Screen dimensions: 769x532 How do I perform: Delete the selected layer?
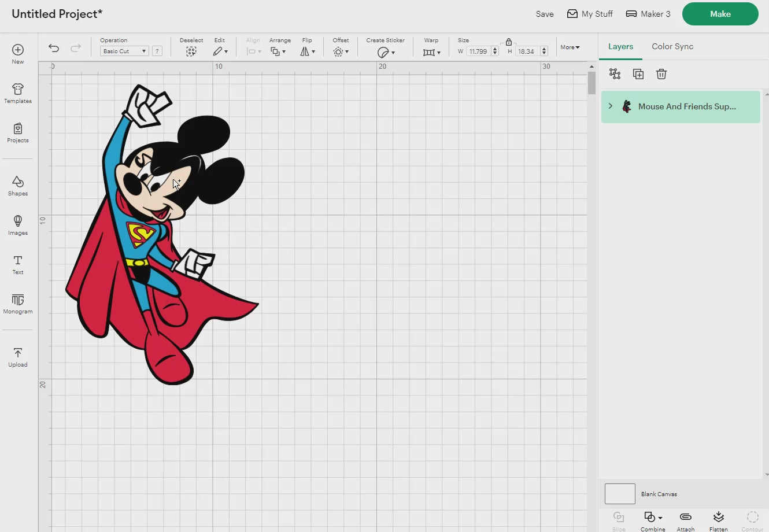pyautogui.click(x=661, y=73)
